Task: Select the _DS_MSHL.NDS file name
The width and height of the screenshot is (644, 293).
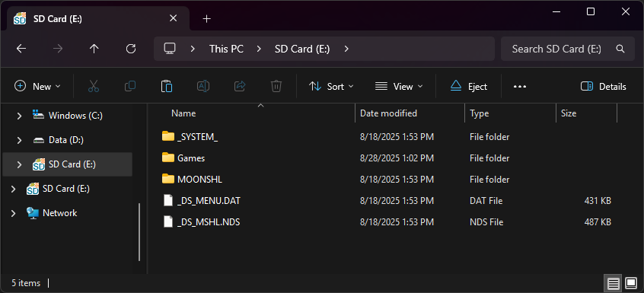Action: coord(209,222)
